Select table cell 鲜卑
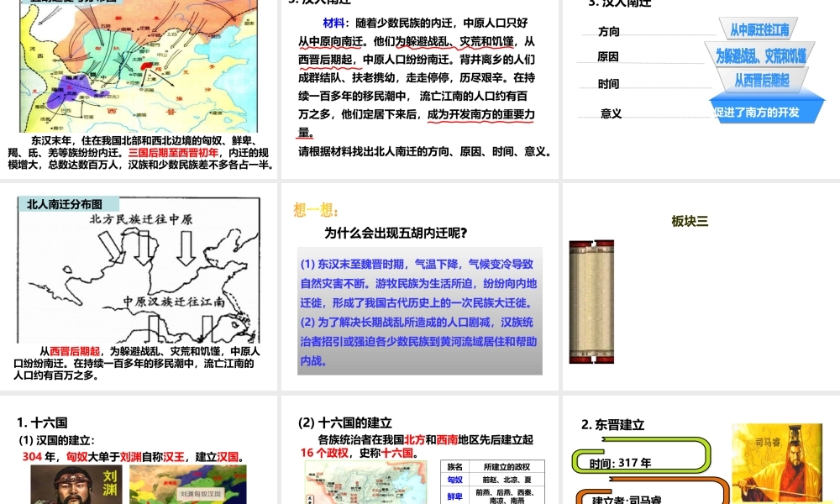840x504 pixels. [x=454, y=496]
